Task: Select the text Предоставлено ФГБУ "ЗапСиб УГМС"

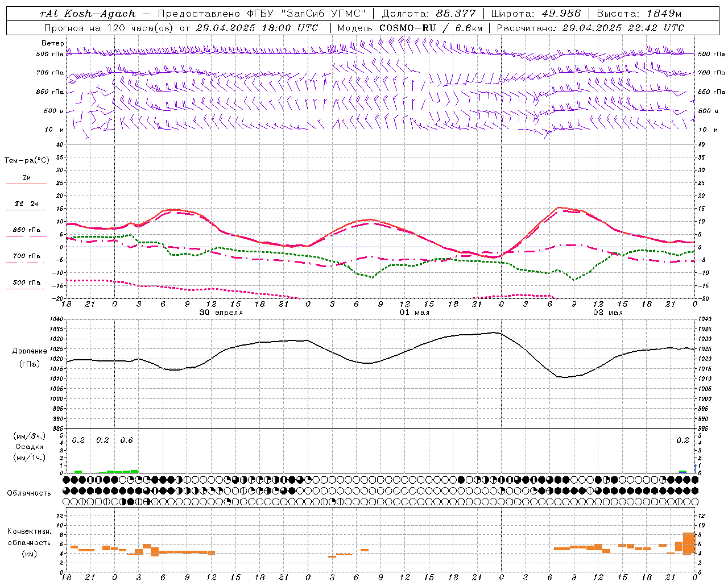Action: pos(262,14)
